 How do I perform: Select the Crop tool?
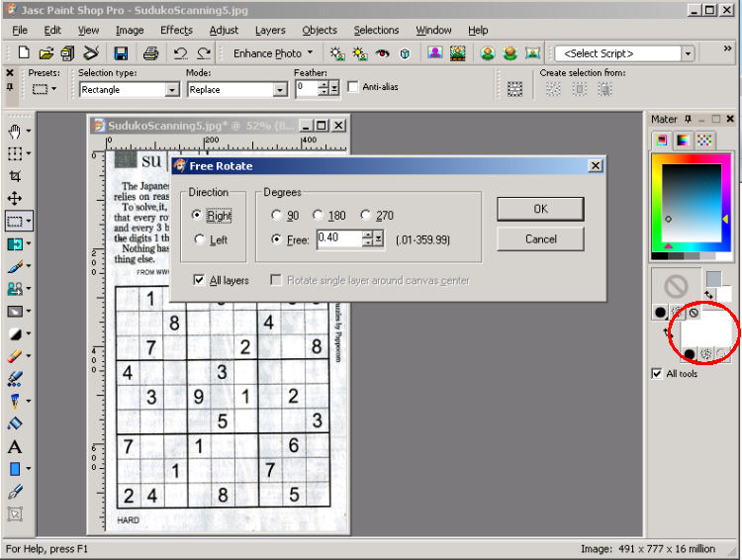click(14, 176)
